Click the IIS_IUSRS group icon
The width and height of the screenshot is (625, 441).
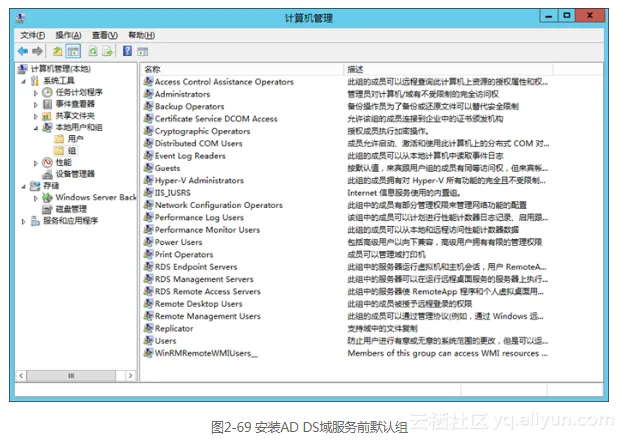[x=148, y=193]
